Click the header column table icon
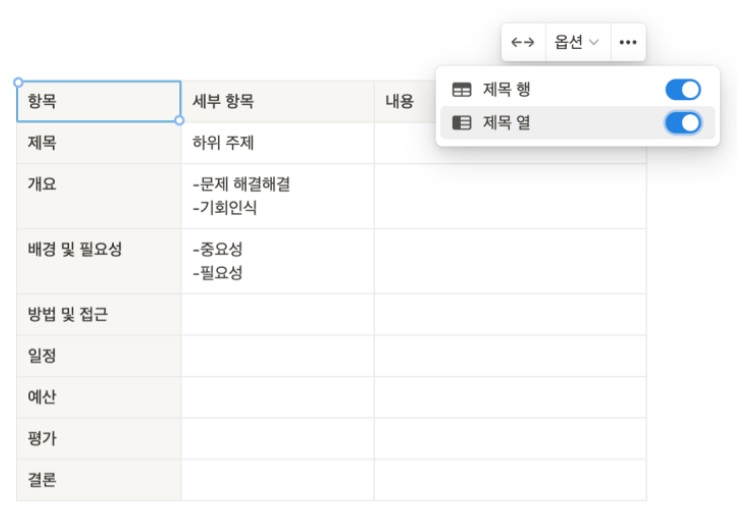This screenshot has height=522, width=737. tap(461, 123)
